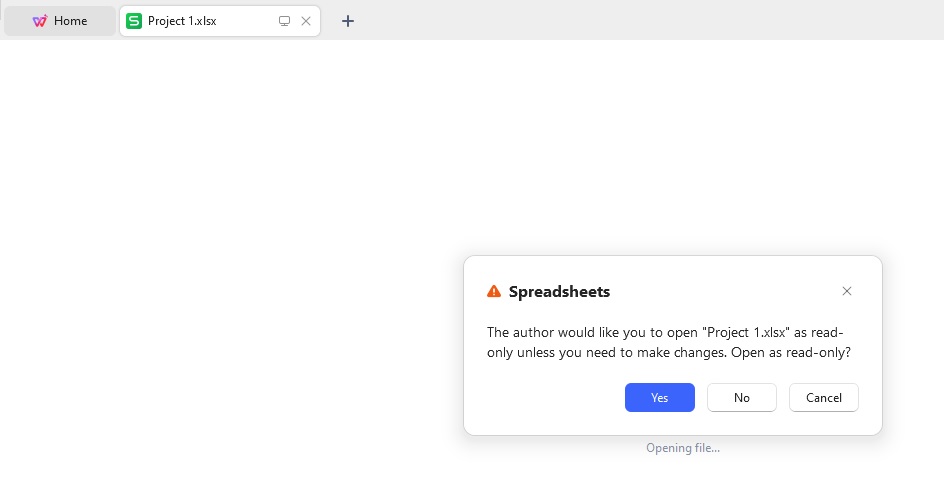Choose Yes to open as read-only
The height and width of the screenshot is (478, 944).
click(660, 397)
